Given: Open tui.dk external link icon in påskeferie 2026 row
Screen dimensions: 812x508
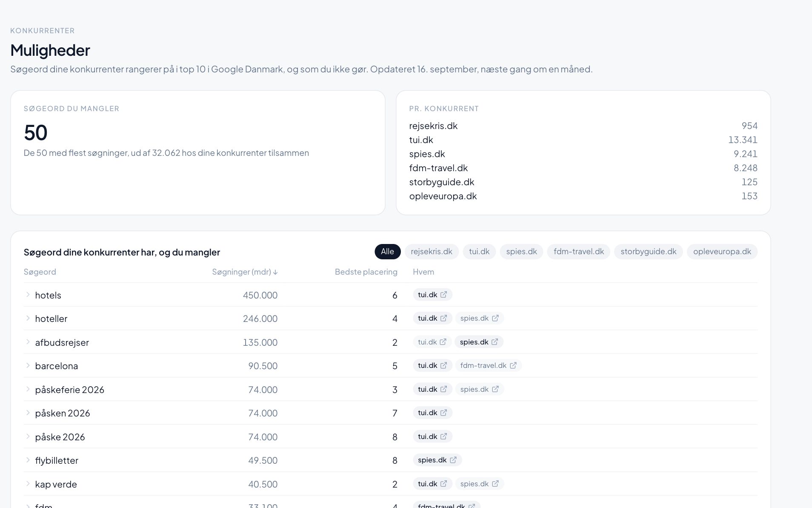Looking at the screenshot, I should pos(443,389).
